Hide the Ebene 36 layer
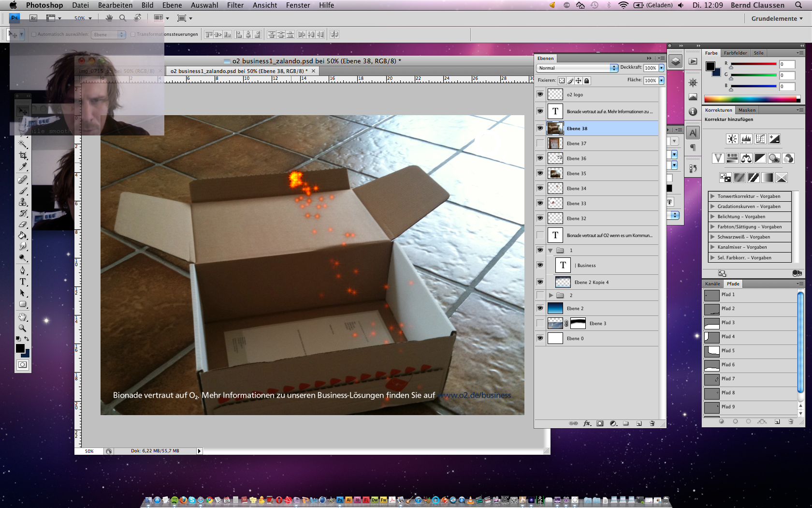812x508 pixels. click(540, 158)
